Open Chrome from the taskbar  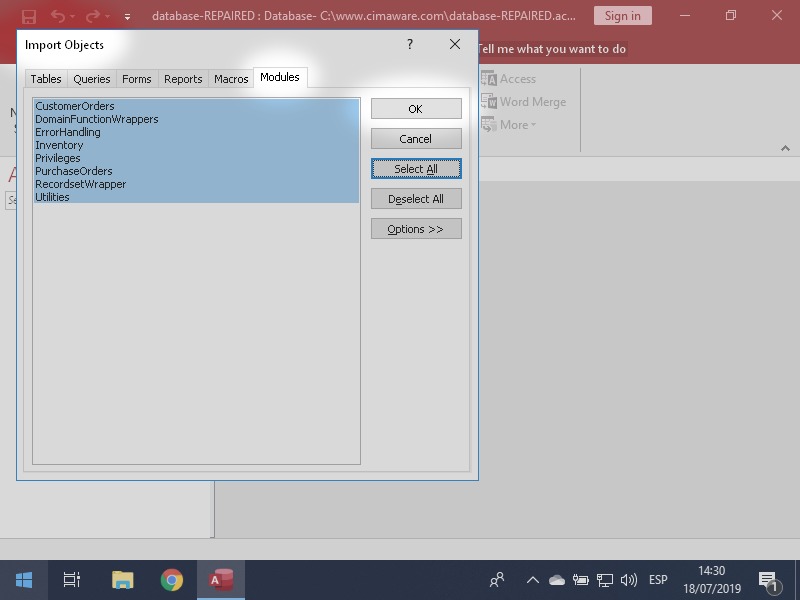point(172,580)
